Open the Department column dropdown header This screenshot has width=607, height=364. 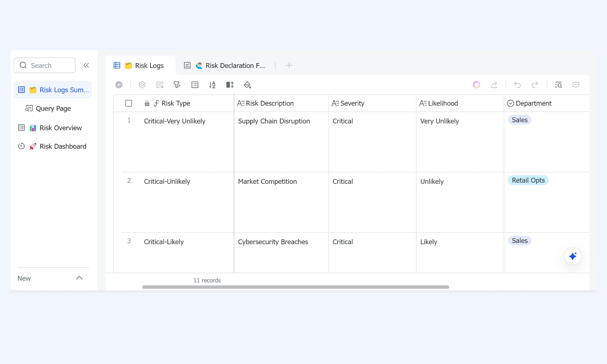pyautogui.click(x=529, y=103)
